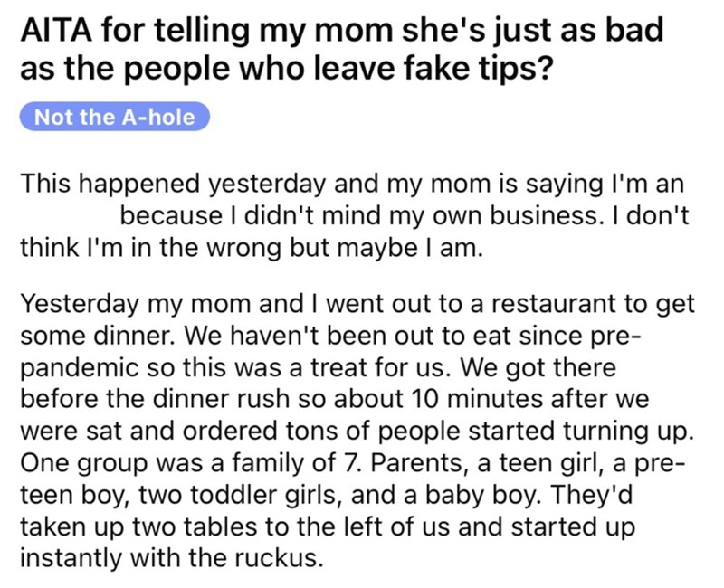724x588 pixels.
Task: Click the 'Not the A-hole' flair tag
Action: click(x=115, y=117)
